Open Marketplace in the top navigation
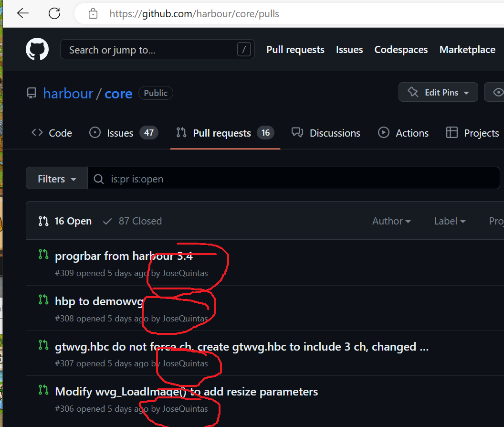This screenshot has height=427, width=504. (467, 50)
